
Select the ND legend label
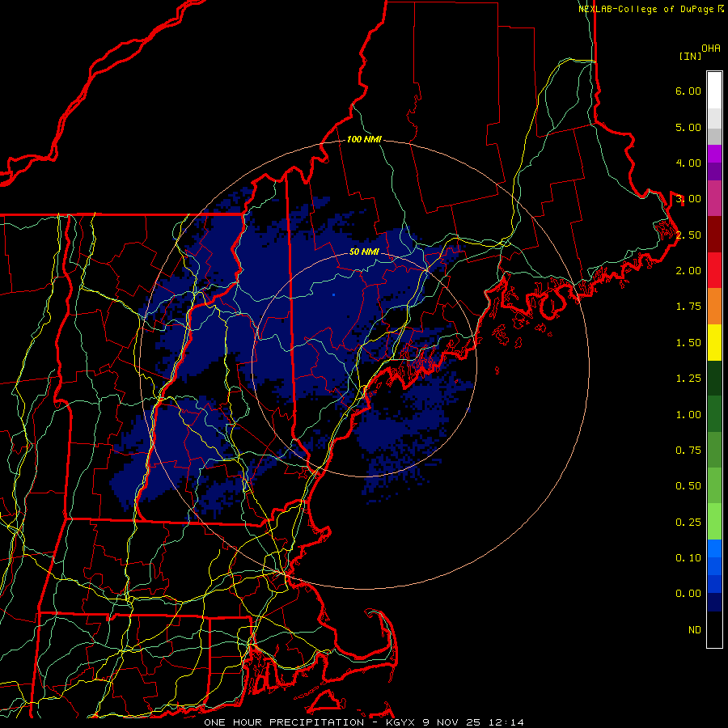point(695,630)
